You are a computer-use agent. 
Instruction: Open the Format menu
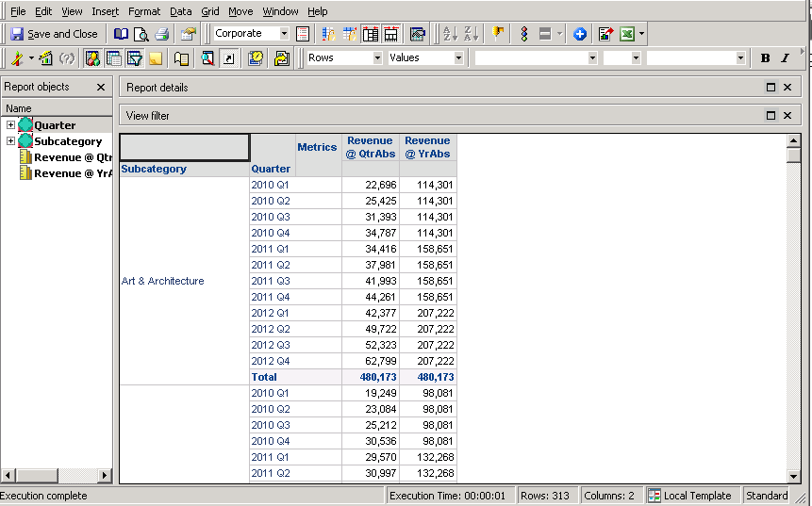144,11
